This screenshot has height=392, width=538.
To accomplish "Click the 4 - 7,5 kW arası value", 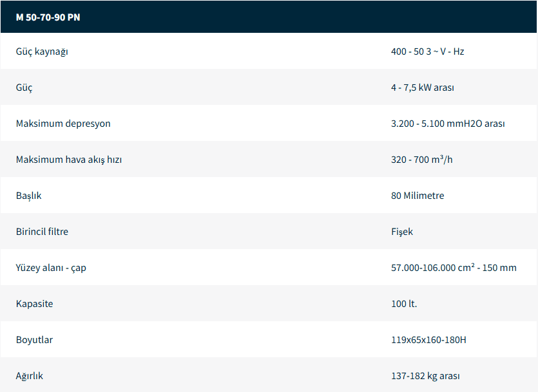I will [x=422, y=88].
